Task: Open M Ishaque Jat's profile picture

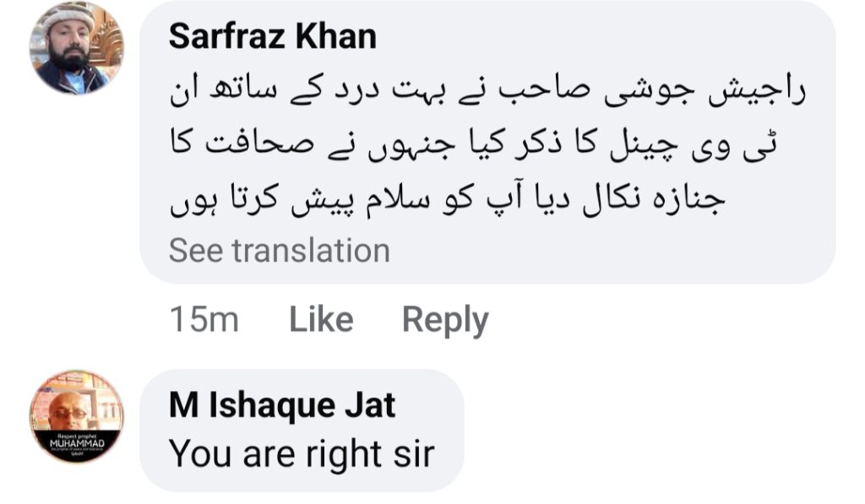Action: point(77,417)
